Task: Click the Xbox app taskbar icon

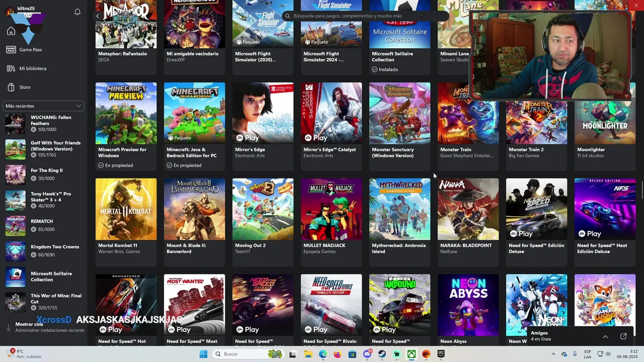Action: [x=412, y=354]
